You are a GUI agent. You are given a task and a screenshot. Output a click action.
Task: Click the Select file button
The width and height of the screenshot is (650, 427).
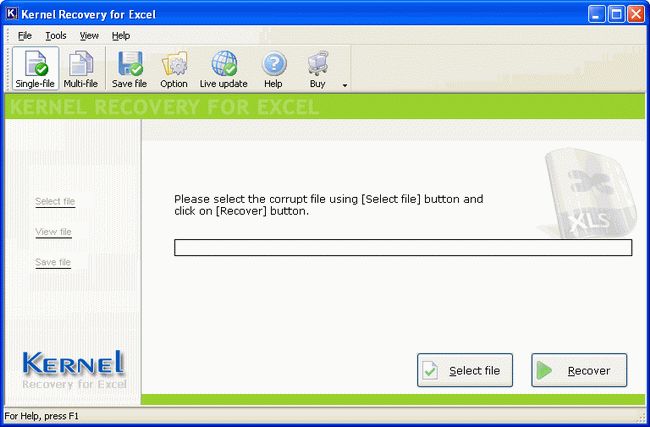[465, 370]
